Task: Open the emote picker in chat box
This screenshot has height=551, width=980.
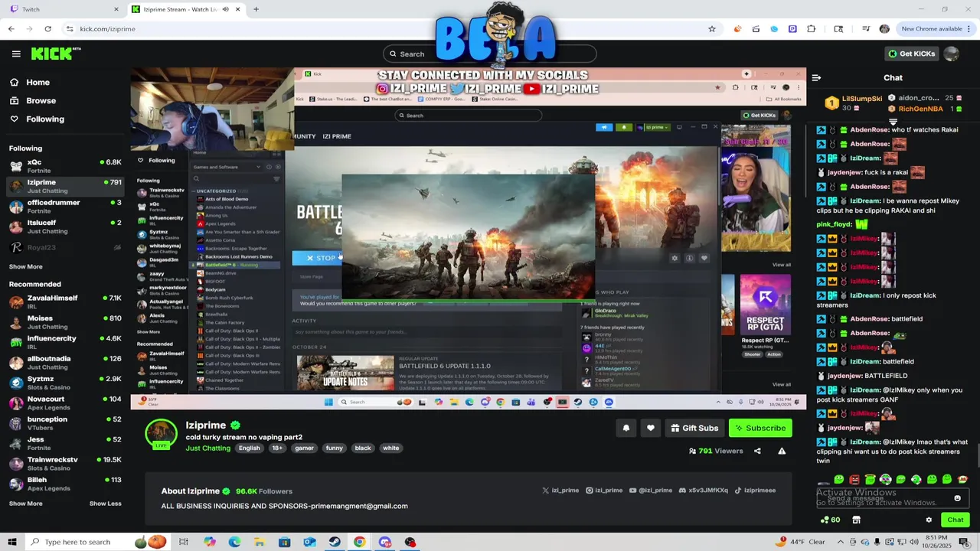Action: pyautogui.click(x=957, y=498)
